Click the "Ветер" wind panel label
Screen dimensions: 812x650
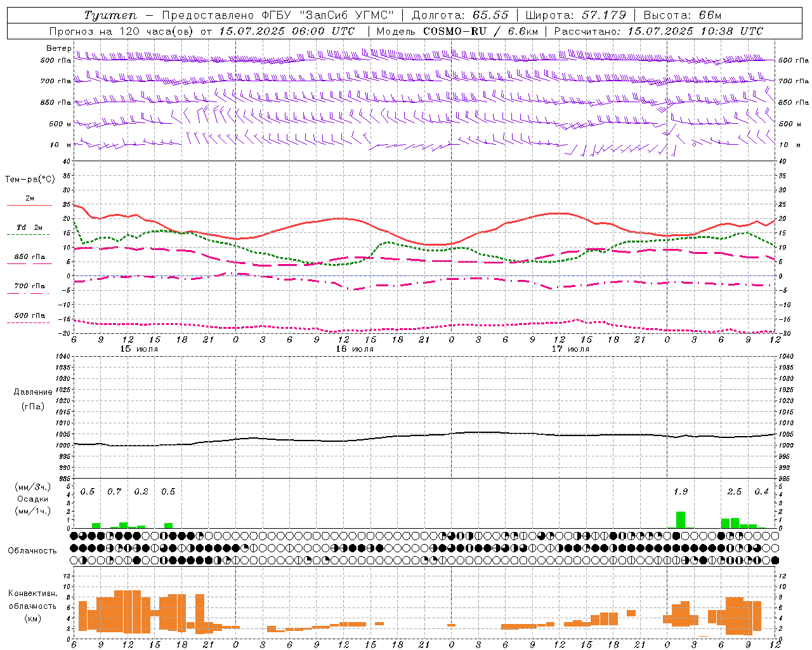click(59, 48)
